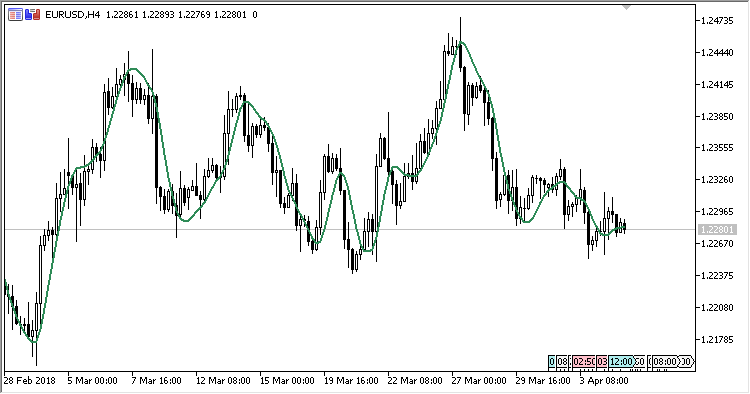This screenshot has width=750, height=394.
Task: Click the price scale value 1.24440
Action: pos(717,53)
